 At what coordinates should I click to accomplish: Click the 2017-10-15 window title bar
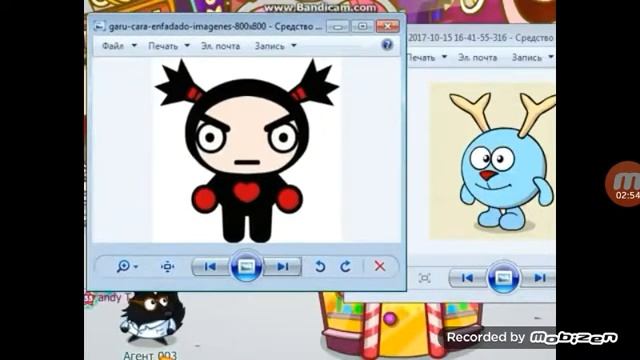pyautogui.click(x=481, y=38)
